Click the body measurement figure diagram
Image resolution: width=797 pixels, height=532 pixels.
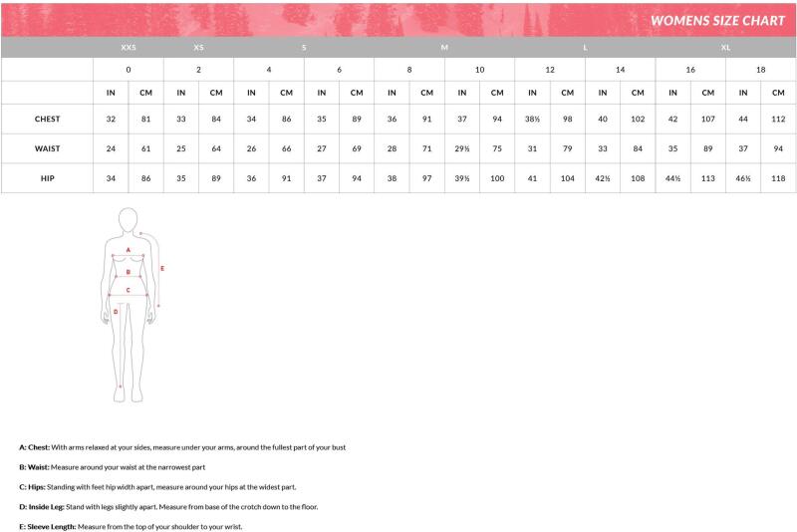(128, 304)
